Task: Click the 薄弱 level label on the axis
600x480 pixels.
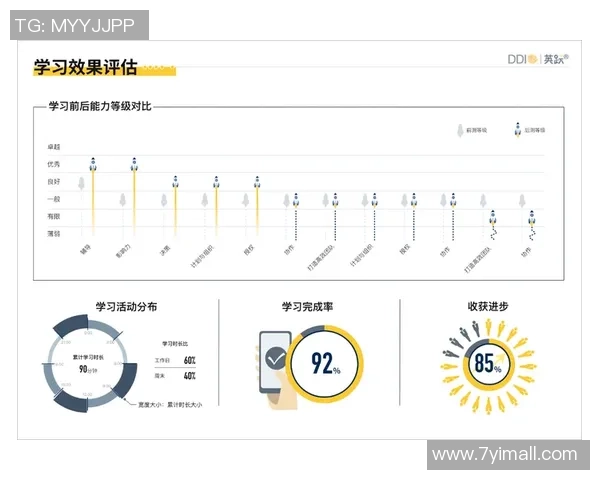Action: pos(54,233)
